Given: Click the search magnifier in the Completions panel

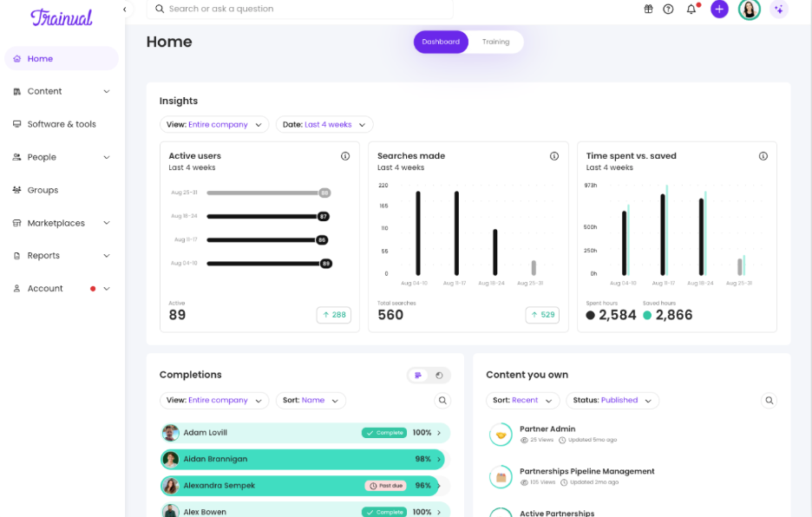Looking at the screenshot, I should pyautogui.click(x=442, y=400).
